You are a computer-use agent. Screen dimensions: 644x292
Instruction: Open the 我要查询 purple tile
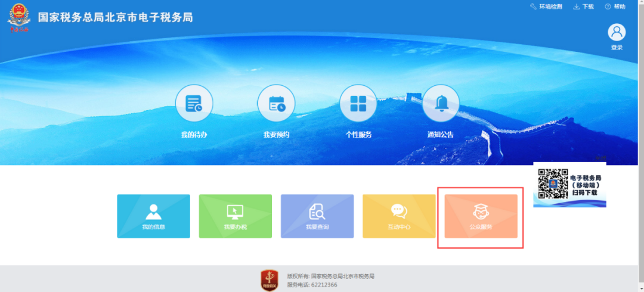pyautogui.click(x=317, y=216)
